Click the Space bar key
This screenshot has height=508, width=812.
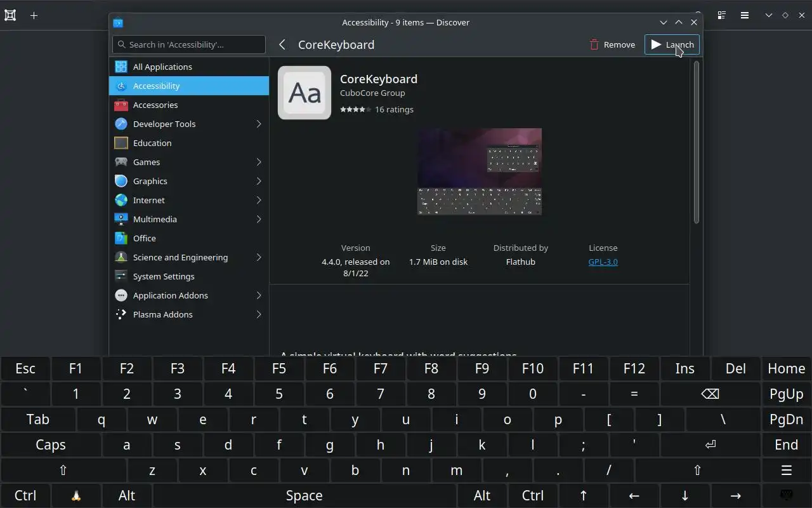tap(304, 495)
